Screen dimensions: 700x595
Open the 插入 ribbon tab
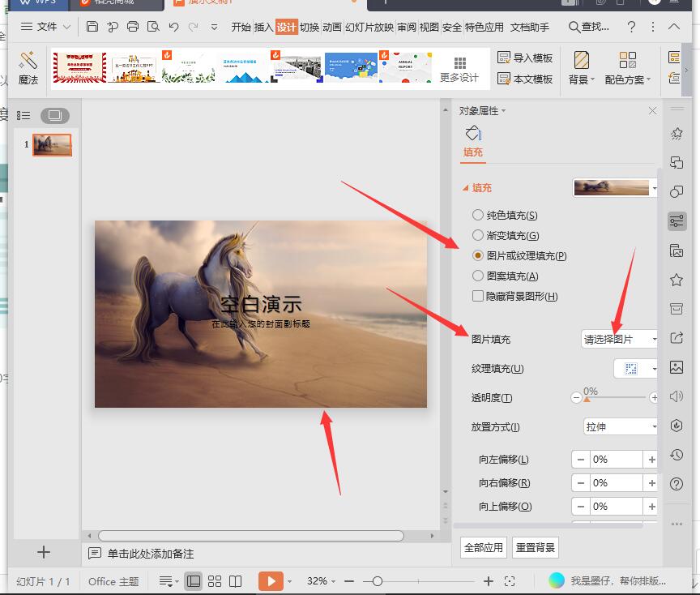(263, 28)
